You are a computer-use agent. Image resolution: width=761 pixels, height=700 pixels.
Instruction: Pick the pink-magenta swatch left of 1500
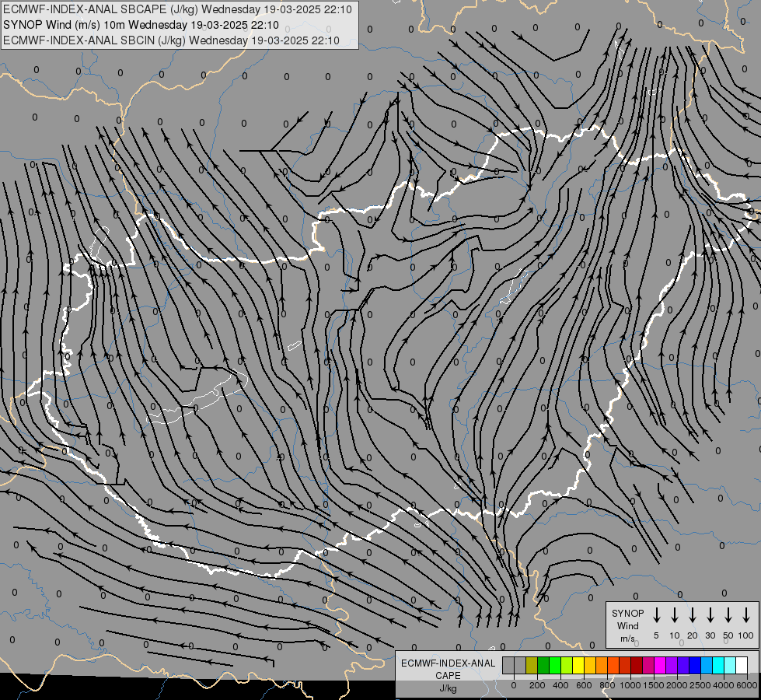click(x=648, y=665)
